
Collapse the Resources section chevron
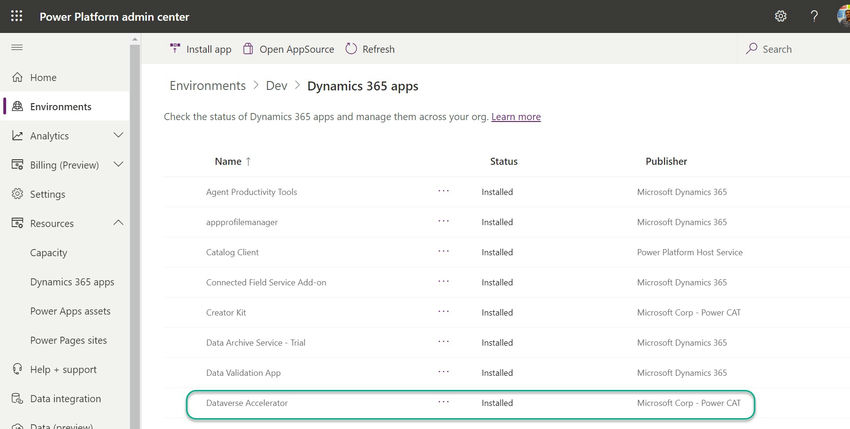pos(119,224)
